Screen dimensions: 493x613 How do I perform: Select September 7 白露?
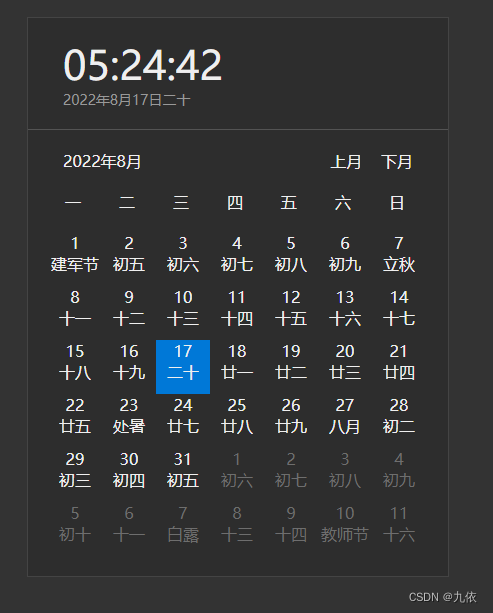pos(183,523)
